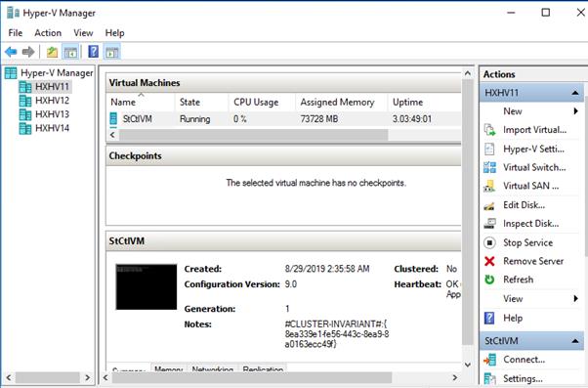Click the center pane bottom horizontal scrollbar
This screenshot has width=588, height=388.
click(252, 378)
